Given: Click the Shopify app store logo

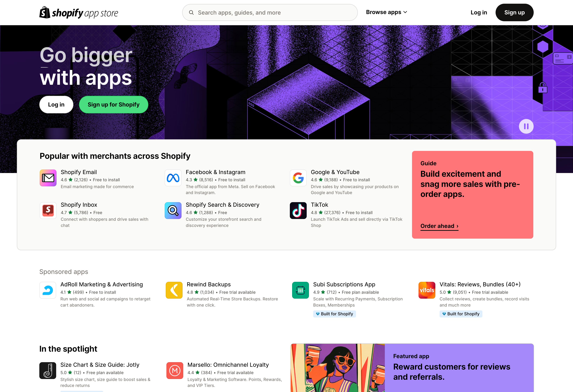Looking at the screenshot, I should 79,13.
